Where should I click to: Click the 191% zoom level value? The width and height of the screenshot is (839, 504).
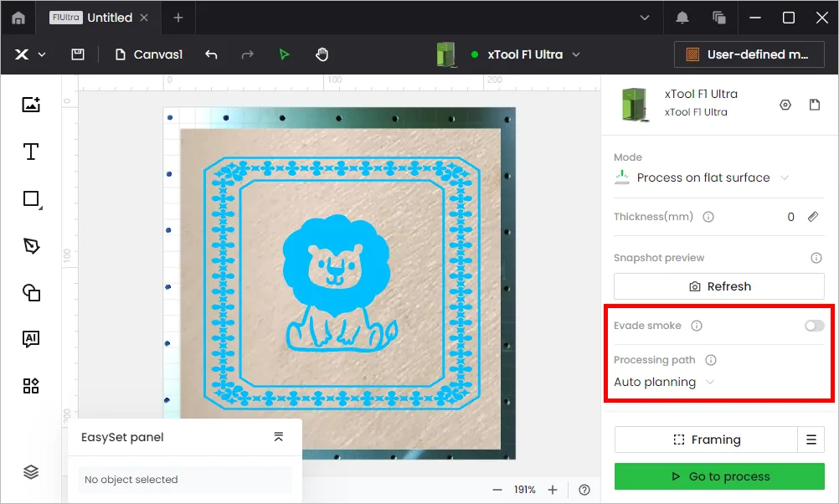[x=524, y=490]
